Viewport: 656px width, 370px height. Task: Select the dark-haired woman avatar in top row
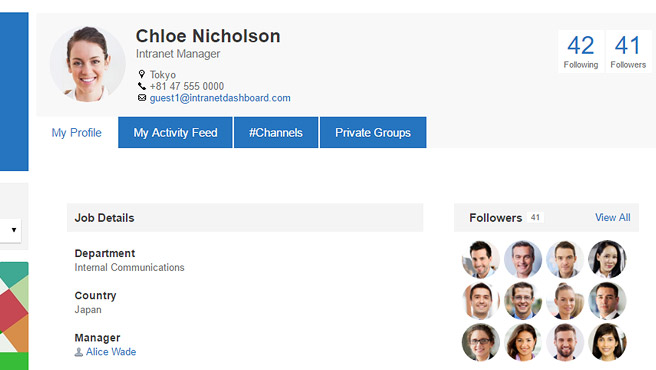click(607, 259)
